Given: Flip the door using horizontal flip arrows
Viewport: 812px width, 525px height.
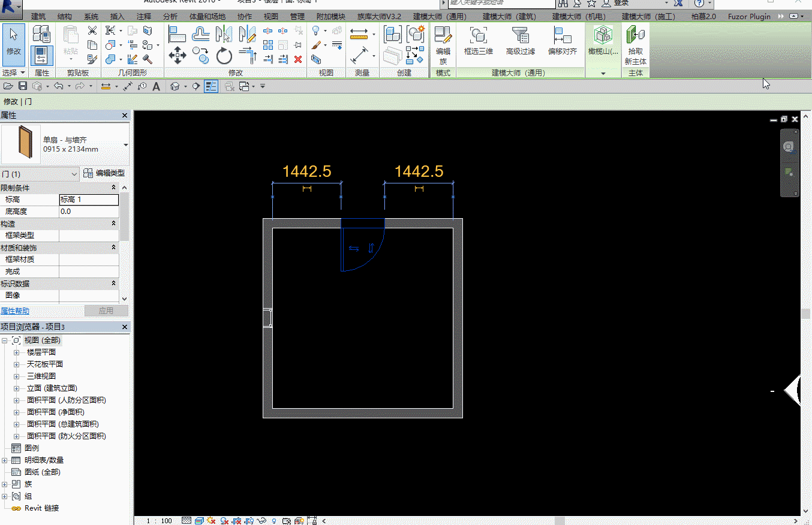Looking at the screenshot, I should tap(354, 248).
